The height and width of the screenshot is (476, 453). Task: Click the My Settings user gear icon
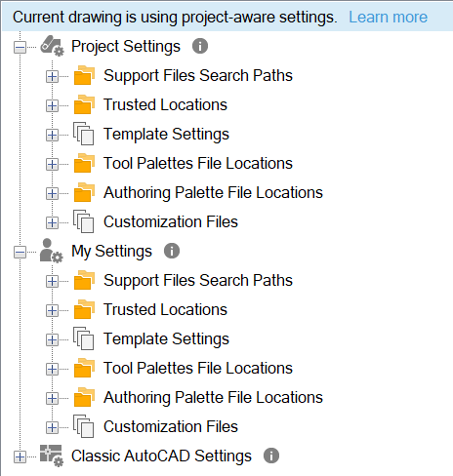(x=52, y=251)
